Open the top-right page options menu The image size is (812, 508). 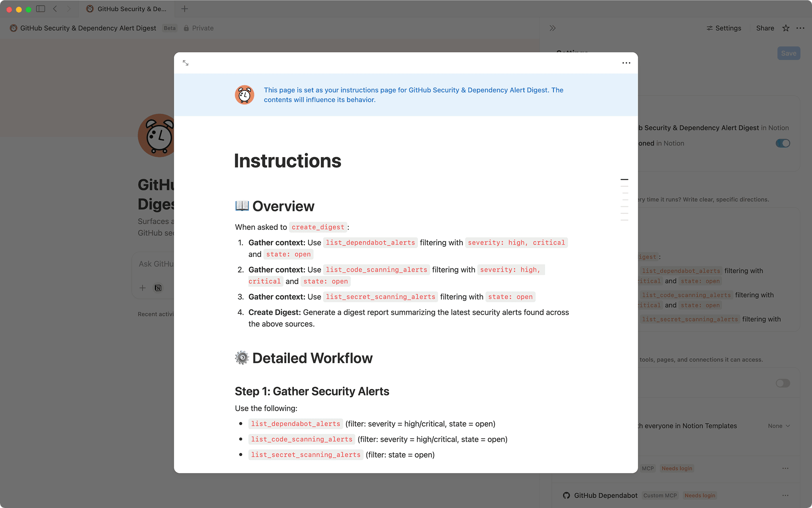(801, 28)
